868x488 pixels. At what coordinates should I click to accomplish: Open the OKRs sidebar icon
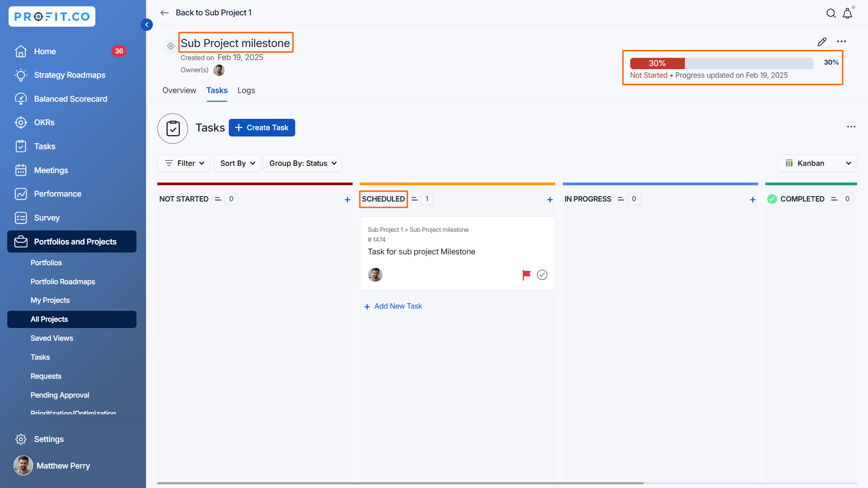tap(21, 122)
